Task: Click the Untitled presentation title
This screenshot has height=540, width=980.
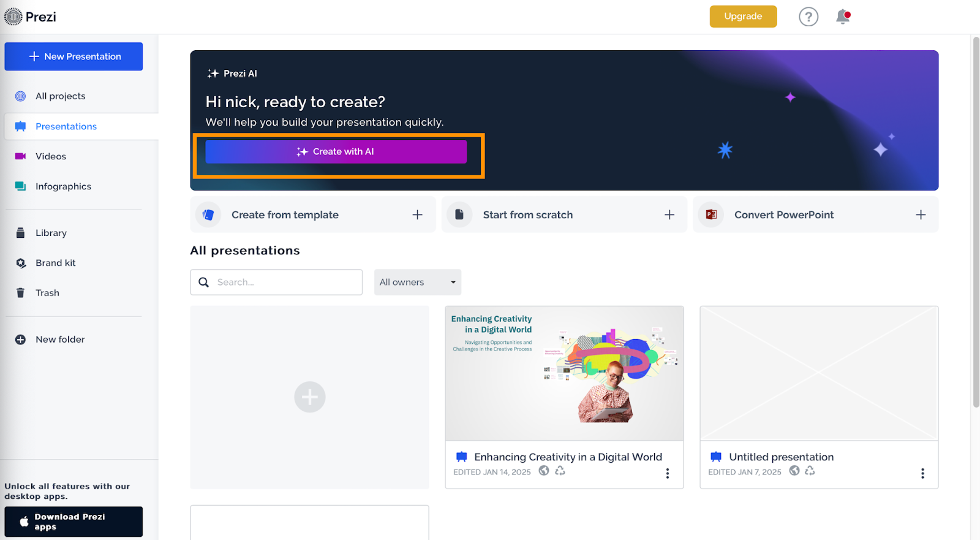Action: point(781,457)
